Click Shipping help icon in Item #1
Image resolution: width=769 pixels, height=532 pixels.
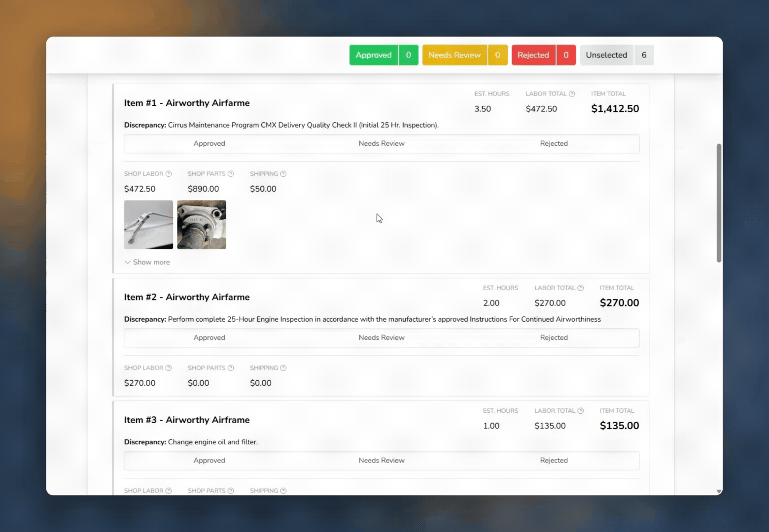[x=283, y=174]
